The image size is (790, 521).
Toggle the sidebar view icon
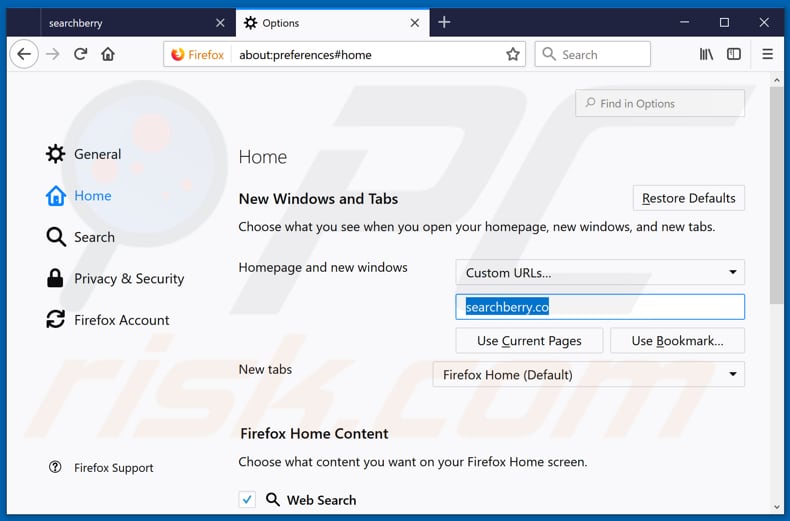(734, 54)
